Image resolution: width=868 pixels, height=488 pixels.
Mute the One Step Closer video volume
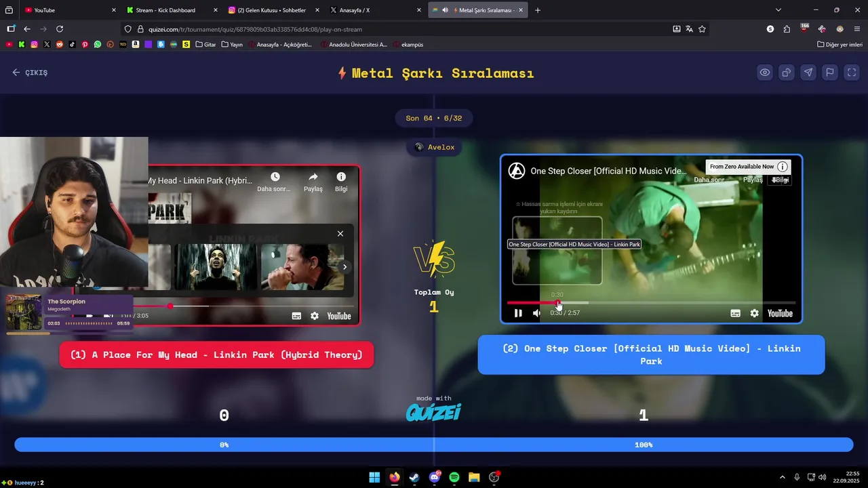(536, 313)
